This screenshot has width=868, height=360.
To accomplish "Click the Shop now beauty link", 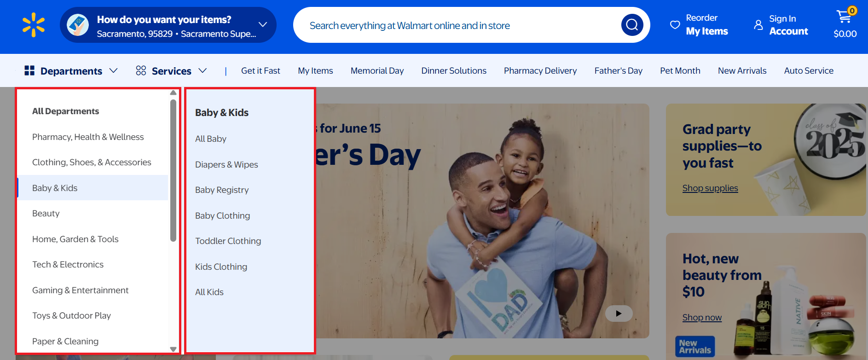I will coord(701,318).
